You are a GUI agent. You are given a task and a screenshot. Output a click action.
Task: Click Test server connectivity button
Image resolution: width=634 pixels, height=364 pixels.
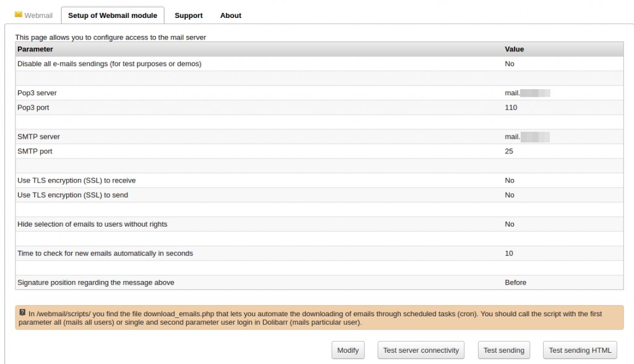[x=421, y=350]
